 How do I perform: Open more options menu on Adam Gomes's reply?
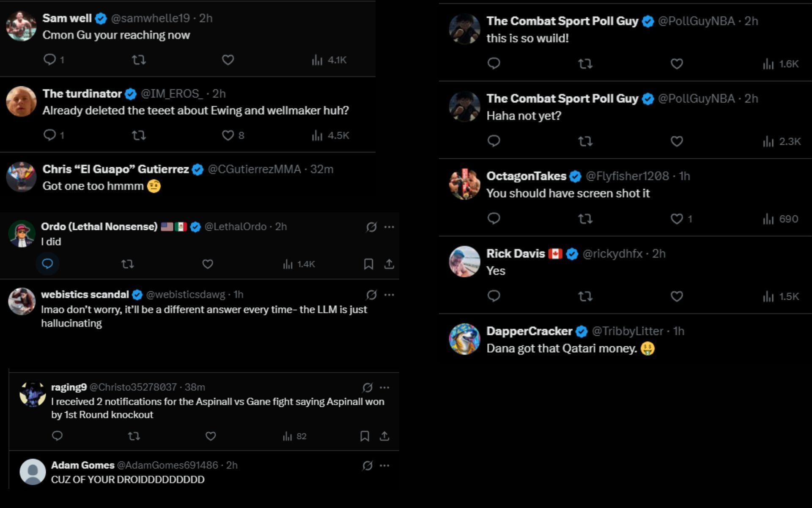coord(384,465)
